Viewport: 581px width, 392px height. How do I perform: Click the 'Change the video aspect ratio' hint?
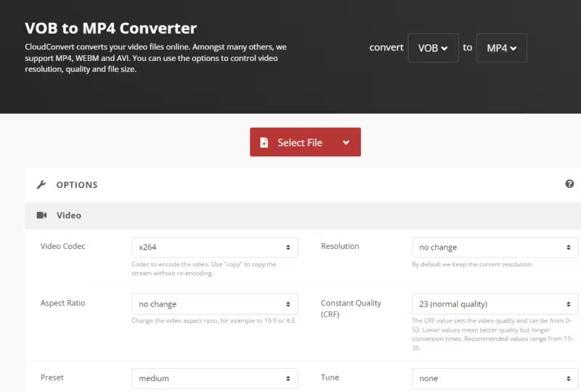click(214, 321)
